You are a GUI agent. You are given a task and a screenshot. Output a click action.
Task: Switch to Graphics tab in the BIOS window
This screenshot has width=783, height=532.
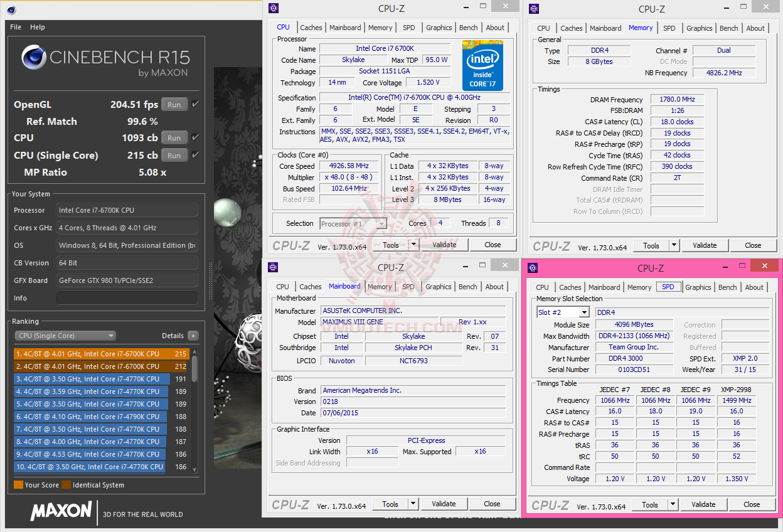438,287
